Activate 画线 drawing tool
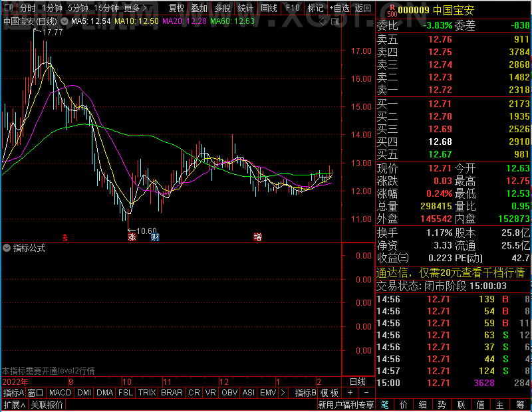532x412 pixels. pos(269,8)
